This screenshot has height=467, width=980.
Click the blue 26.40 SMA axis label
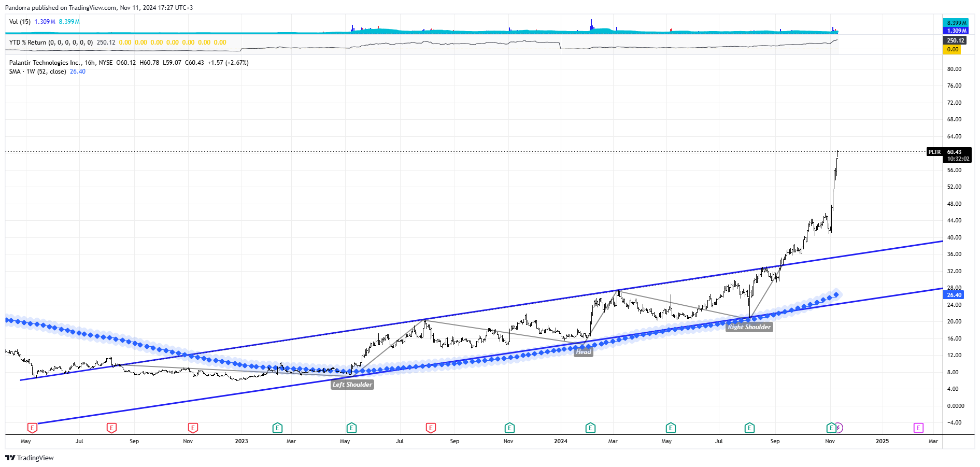954,295
